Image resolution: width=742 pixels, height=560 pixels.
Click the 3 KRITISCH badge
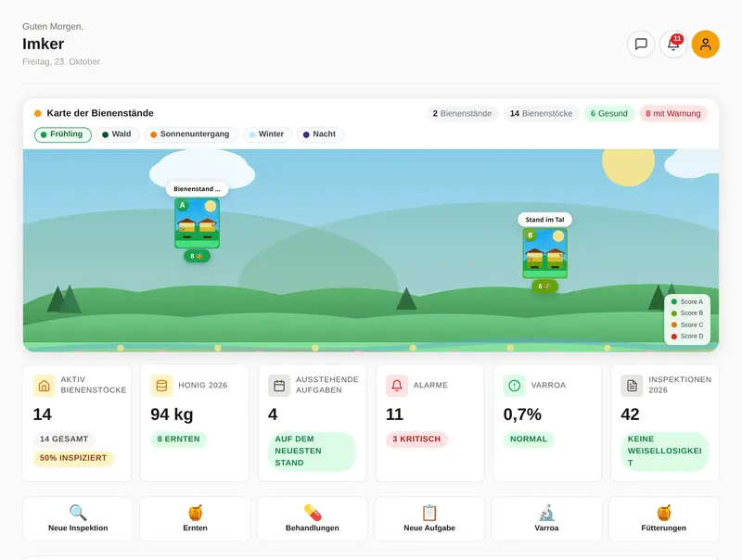(x=416, y=439)
